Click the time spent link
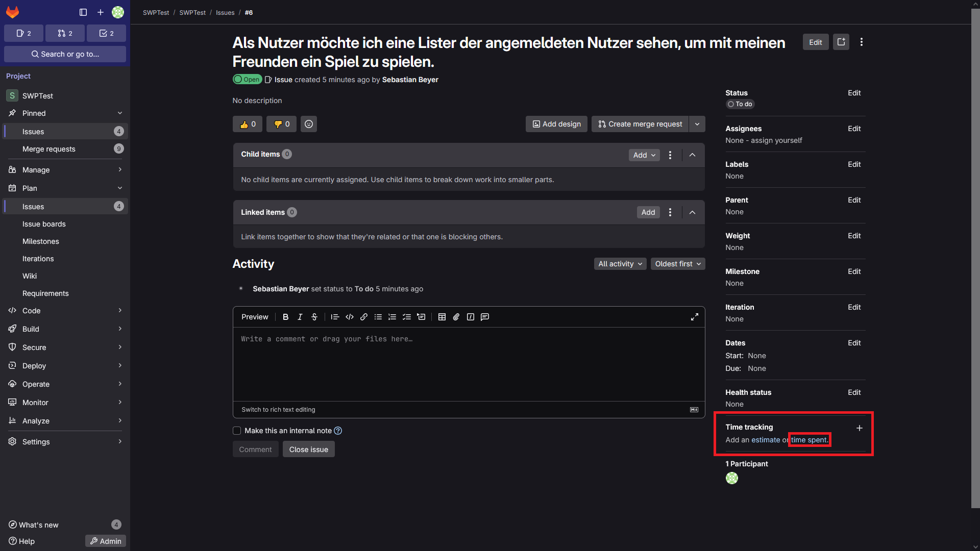The width and height of the screenshot is (980, 551). coord(809,440)
